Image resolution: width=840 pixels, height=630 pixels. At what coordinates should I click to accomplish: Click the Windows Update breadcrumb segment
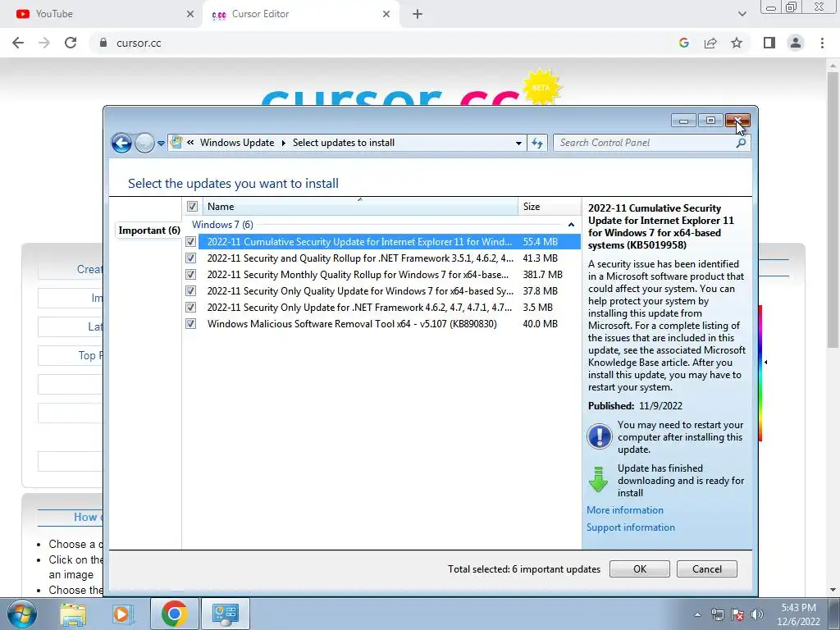237,143
